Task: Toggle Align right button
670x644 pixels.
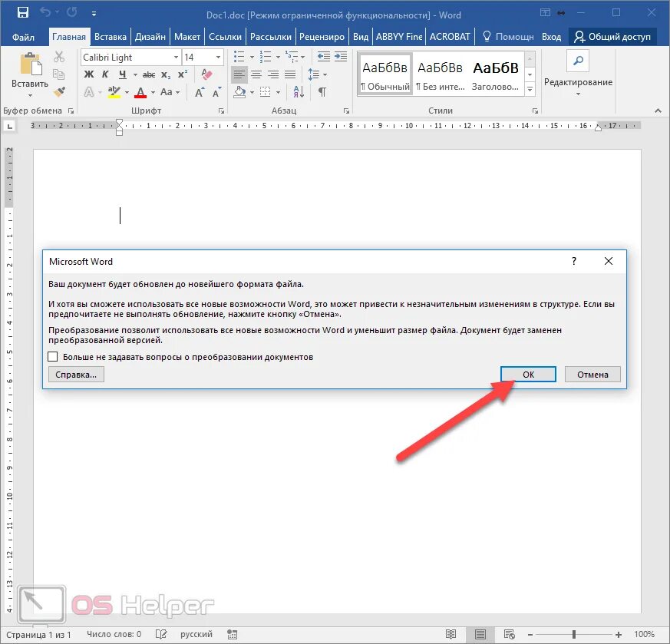Action: [273, 74]
